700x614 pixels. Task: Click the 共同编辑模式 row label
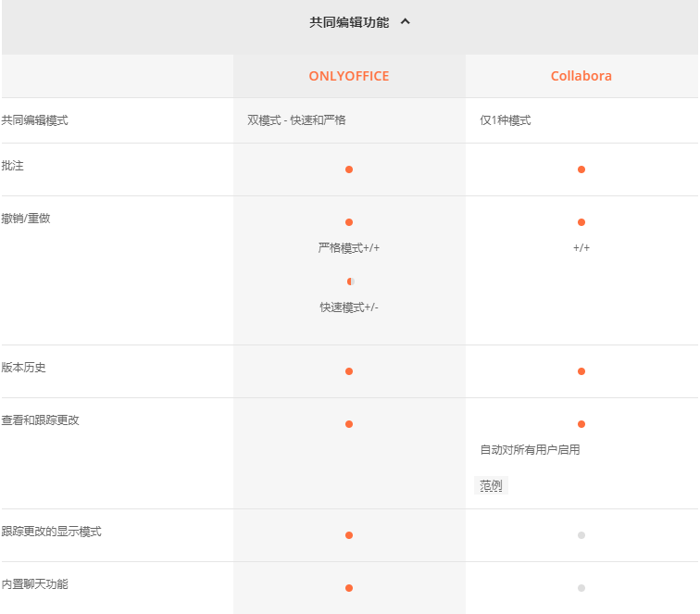35,120
